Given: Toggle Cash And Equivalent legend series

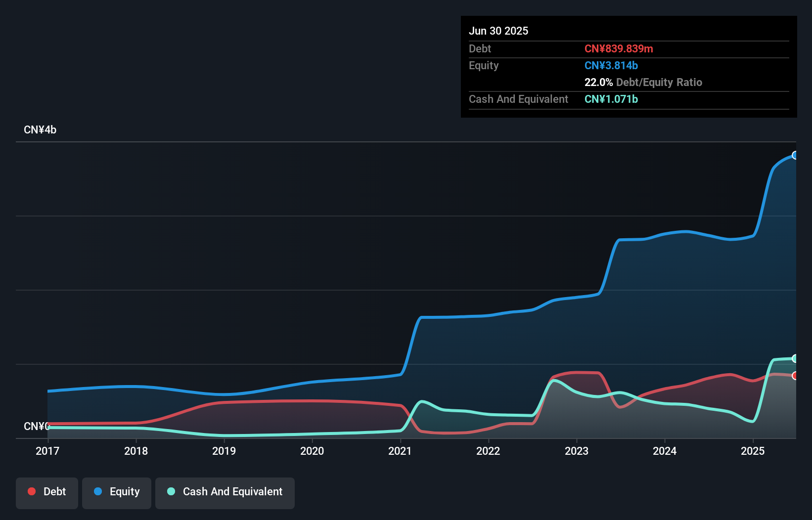Looking at the screenshot, I should 225,493.
